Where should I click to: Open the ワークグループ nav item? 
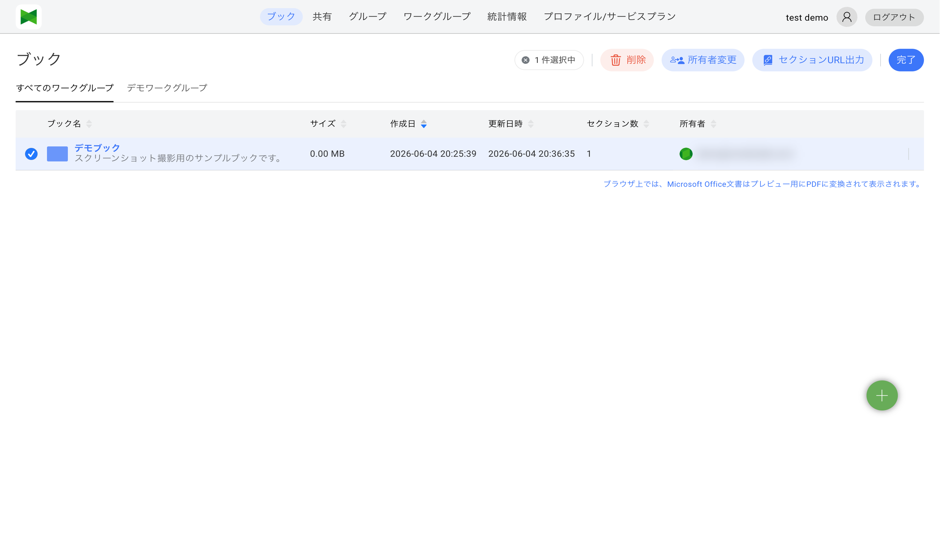[x=437, y=17]
